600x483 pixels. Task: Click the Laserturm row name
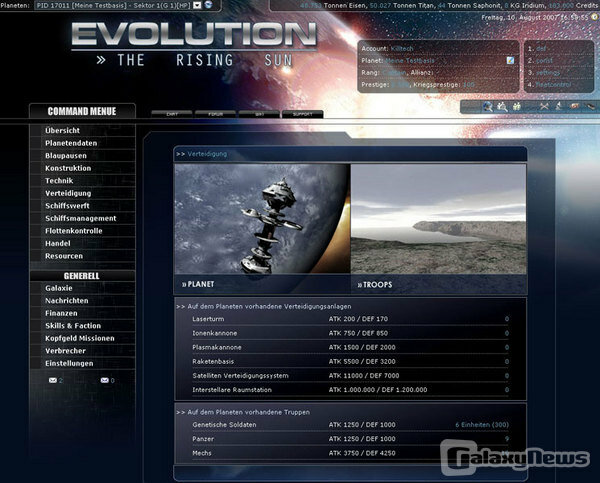pos(208,319)
